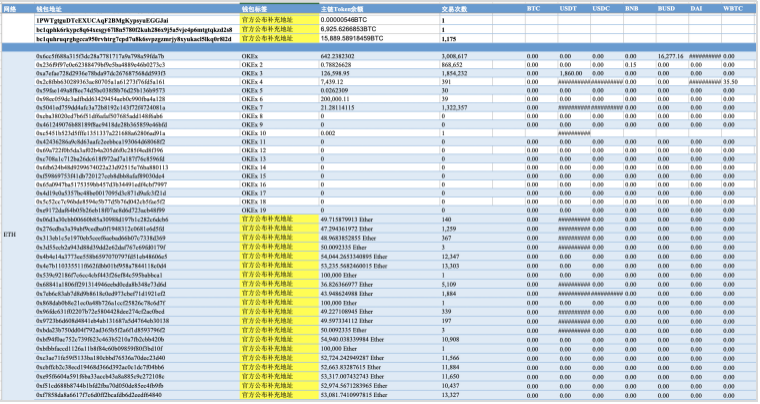The image size is (760, 404).
Task: Select the OKEx 2 label cell
Action: click(x=253, y=65)
